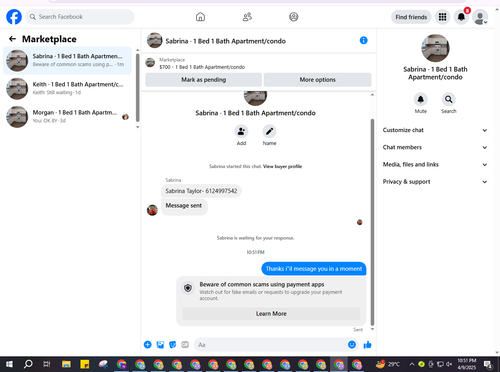This screenshot has width=500, height=372.
Task: Open the emoji picker
Action: pyautogui.click(x=352, y=345)
